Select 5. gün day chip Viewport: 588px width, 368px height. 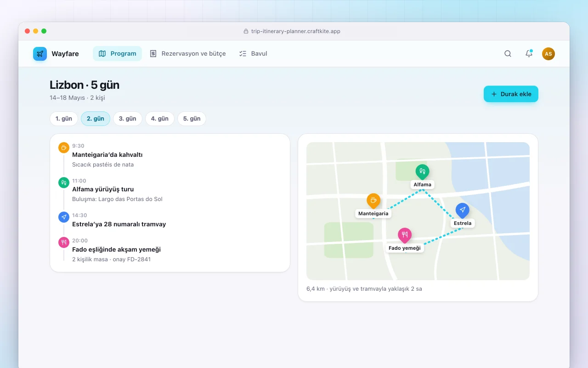coord(192,119)
